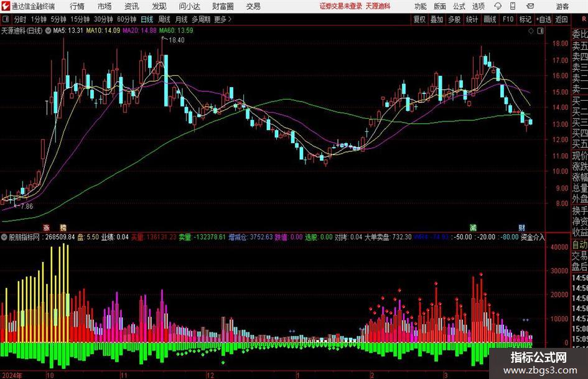
Task: Switch to 30分钟 period
Action: tap(103, 19)
